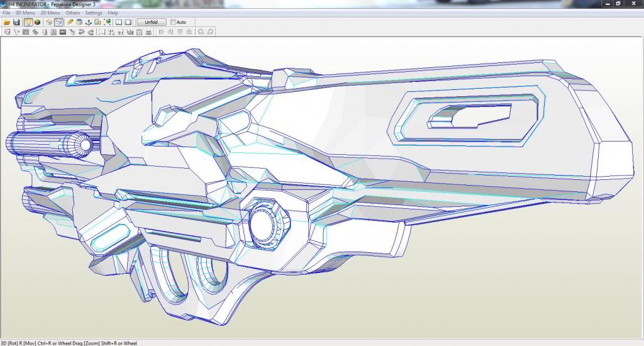Restore down the Pepakura window
644x346 pixels.
[618, 3]
